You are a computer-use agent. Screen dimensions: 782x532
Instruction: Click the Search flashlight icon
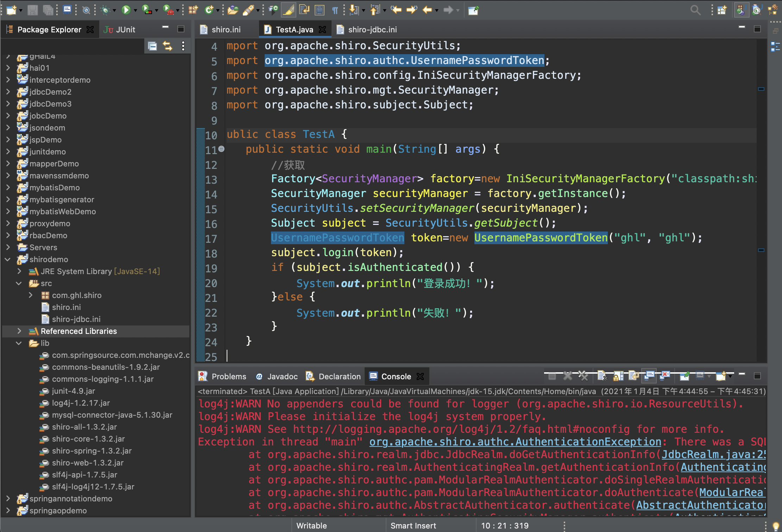[x=248, y=10]
